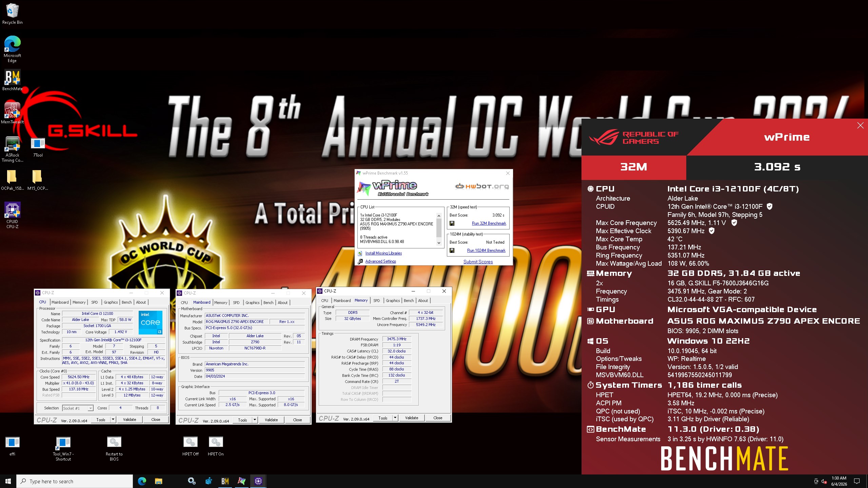Open the notification center icon in tray
The height and width of the screenshot is (488, 868).
coord(857,481)
